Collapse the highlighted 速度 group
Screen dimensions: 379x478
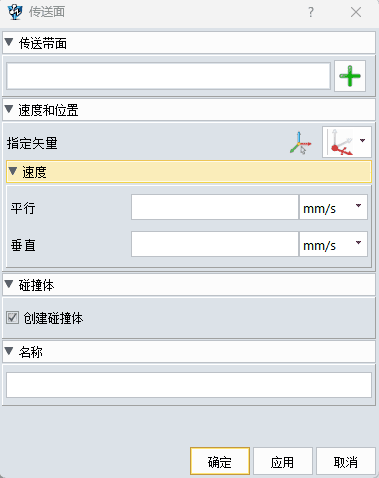[x=13, y=172]
